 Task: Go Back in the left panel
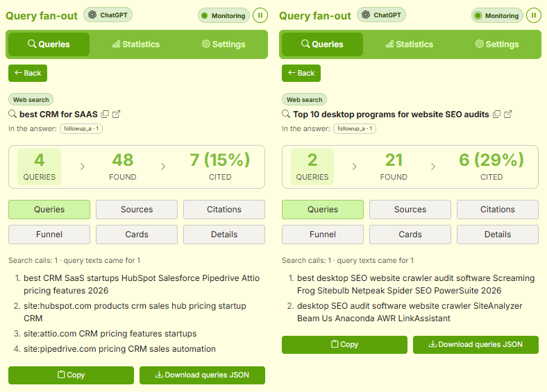pyautogui.click(x=28, y=74)
